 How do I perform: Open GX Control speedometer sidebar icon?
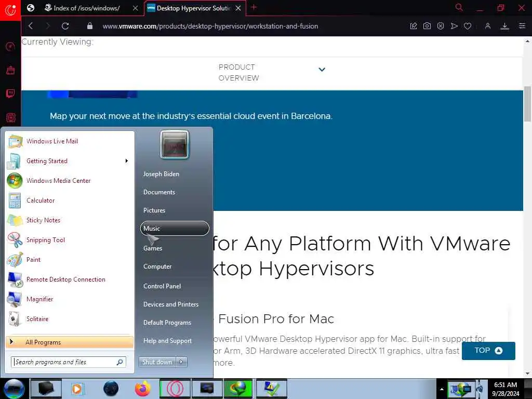click(x=10, y=46)
